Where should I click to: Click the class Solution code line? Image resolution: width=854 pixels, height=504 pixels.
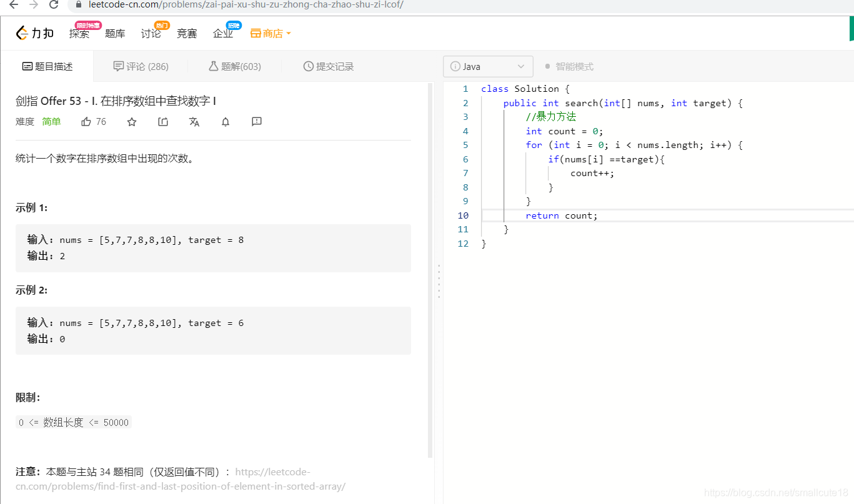coord(525,89)
